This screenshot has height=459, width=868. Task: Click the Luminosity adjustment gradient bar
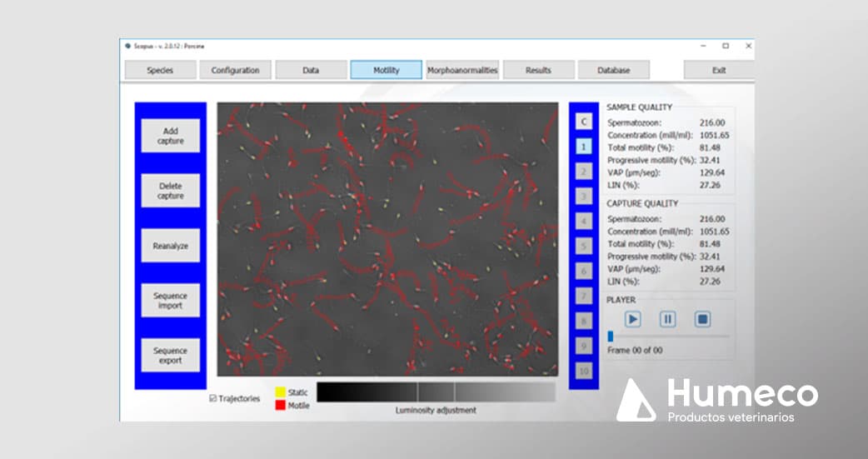(x=436, y=392)
